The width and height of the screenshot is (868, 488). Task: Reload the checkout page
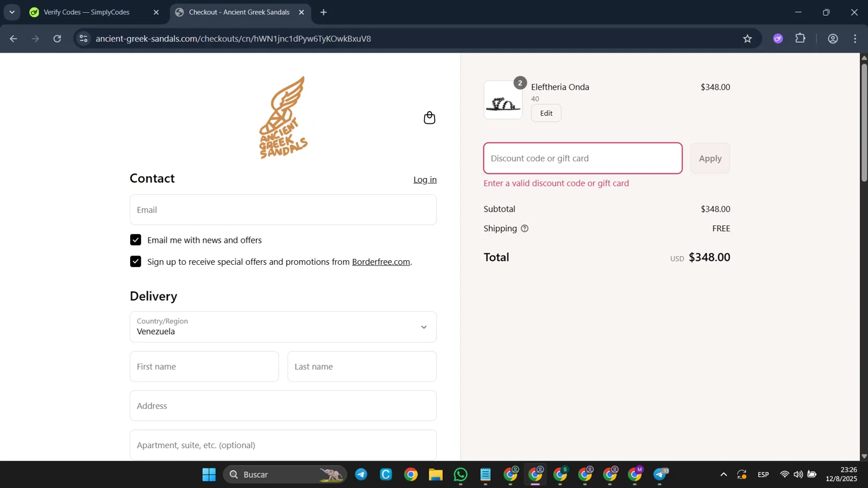coord(57,39)
